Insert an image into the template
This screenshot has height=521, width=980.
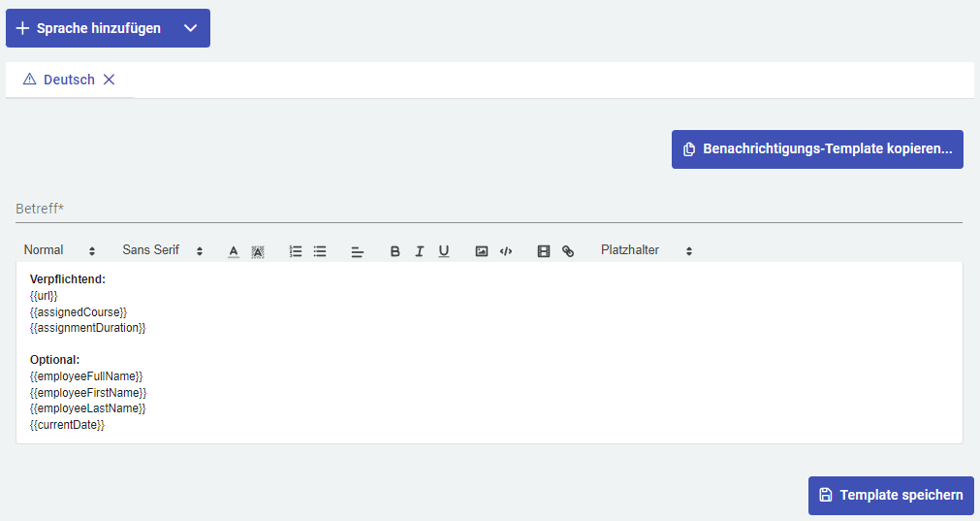tap(481, 251)
